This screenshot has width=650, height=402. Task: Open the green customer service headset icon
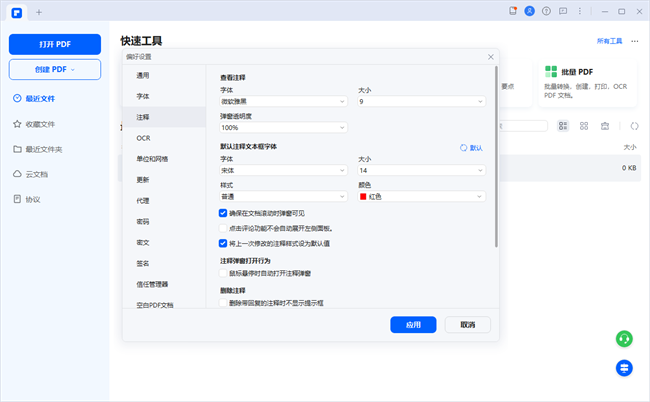tap(624, 339)
